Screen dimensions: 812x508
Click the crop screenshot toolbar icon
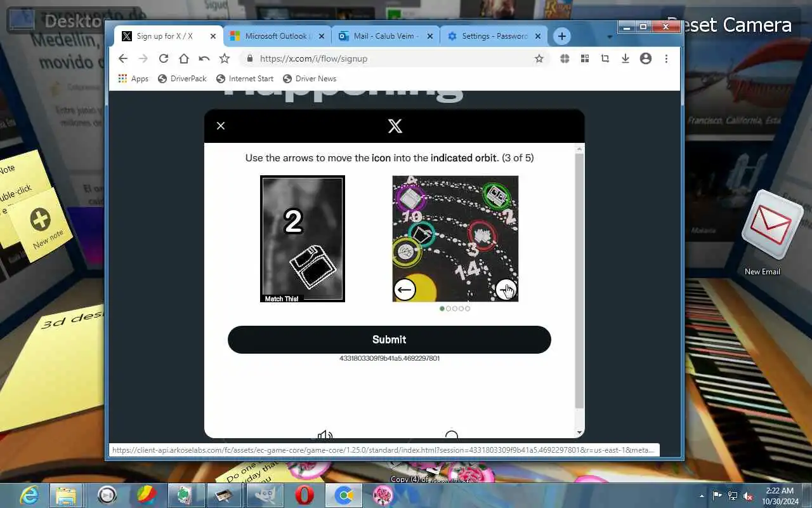point(605,58)
